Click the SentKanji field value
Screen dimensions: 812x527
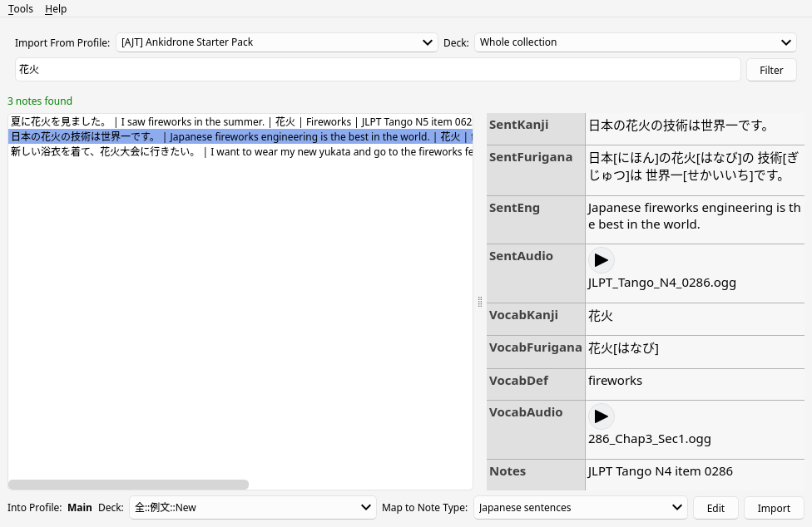681,126
